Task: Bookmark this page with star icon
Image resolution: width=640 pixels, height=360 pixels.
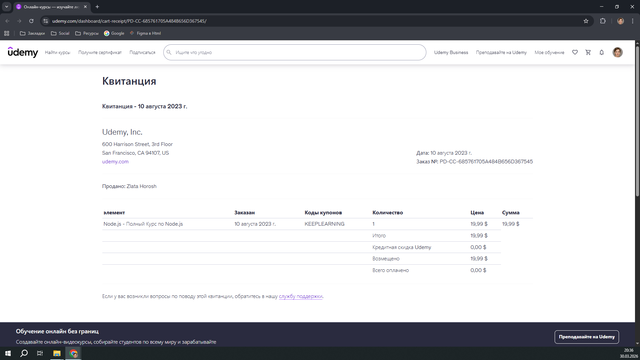Action: pyautogui.click(x=586, y=21)
